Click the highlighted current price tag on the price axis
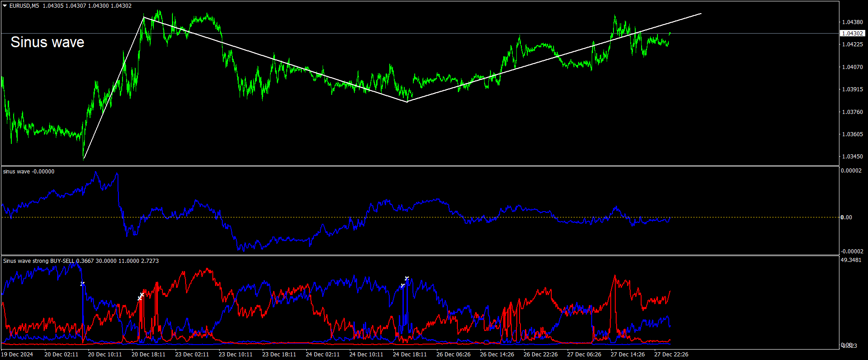Viewport: 868px width, 360px height. click(853, 33)
